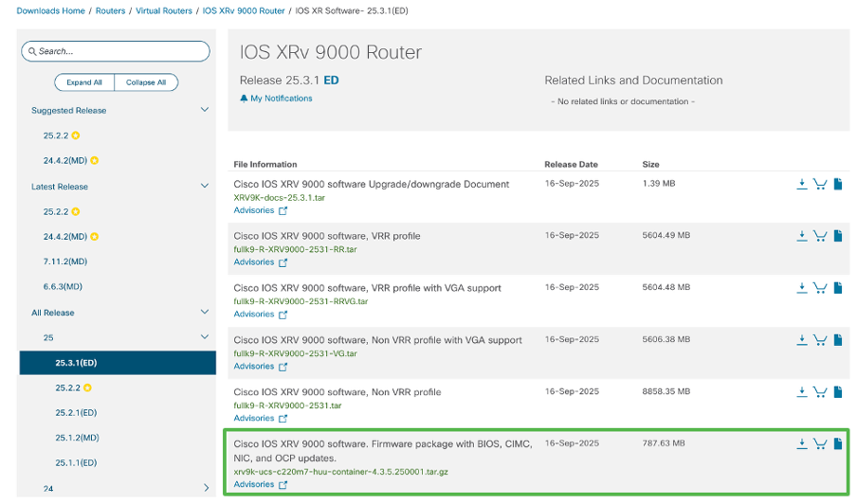Download fullk9-R-XRV9000-2531.tar Non VRR profile

click(801, 392)
